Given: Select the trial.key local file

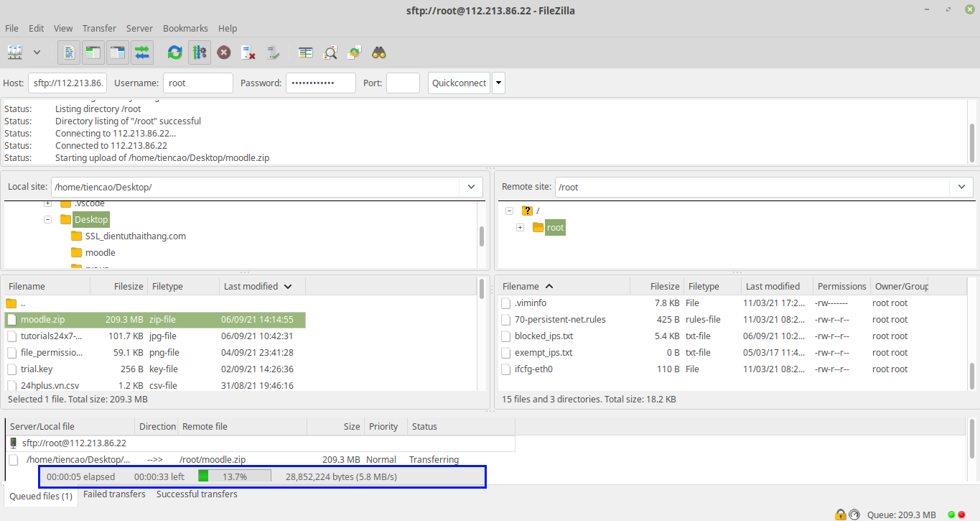Looking at the screenshot, I should [x=155, y=369].
